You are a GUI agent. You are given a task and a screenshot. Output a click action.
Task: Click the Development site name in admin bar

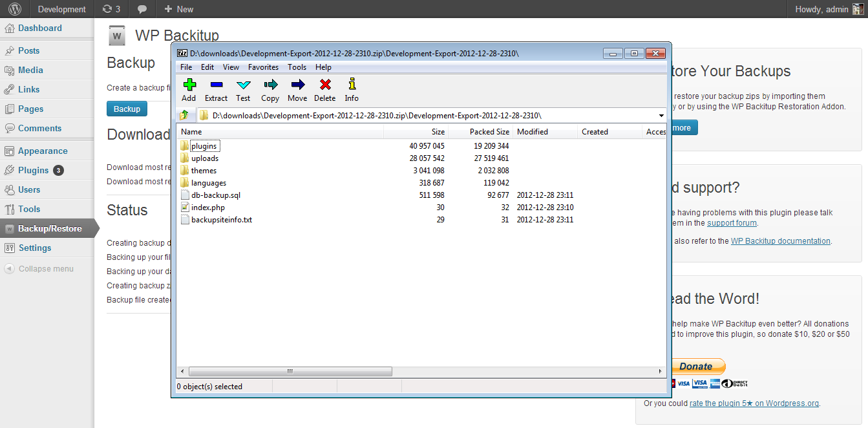(x=62, y=9)
